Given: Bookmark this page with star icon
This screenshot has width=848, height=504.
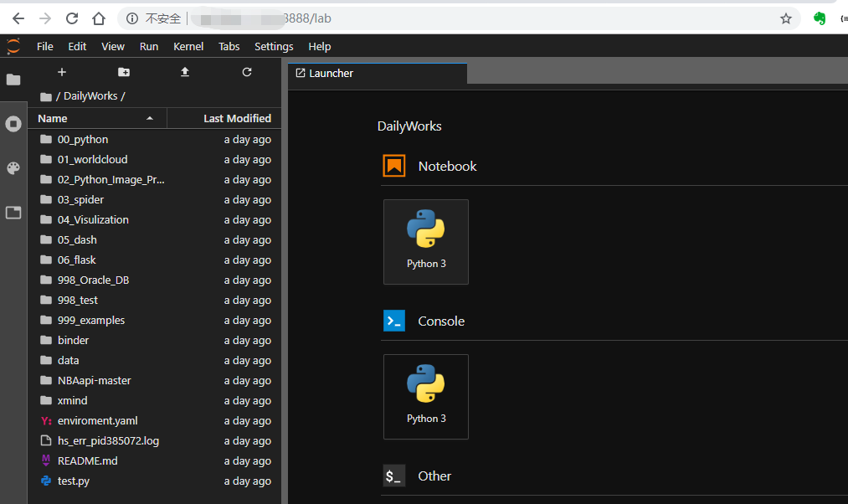Looking at the screenshot, I should coord(786,19).
